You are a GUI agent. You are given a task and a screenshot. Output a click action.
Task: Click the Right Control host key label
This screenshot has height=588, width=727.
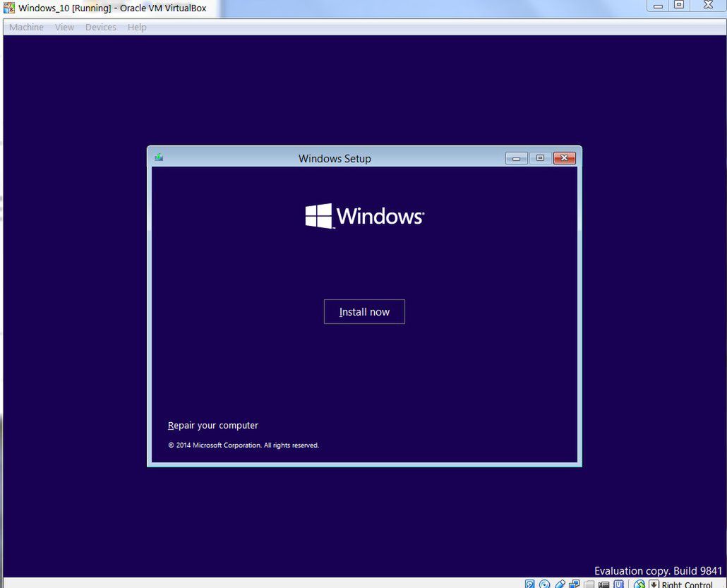pos(687,584)
